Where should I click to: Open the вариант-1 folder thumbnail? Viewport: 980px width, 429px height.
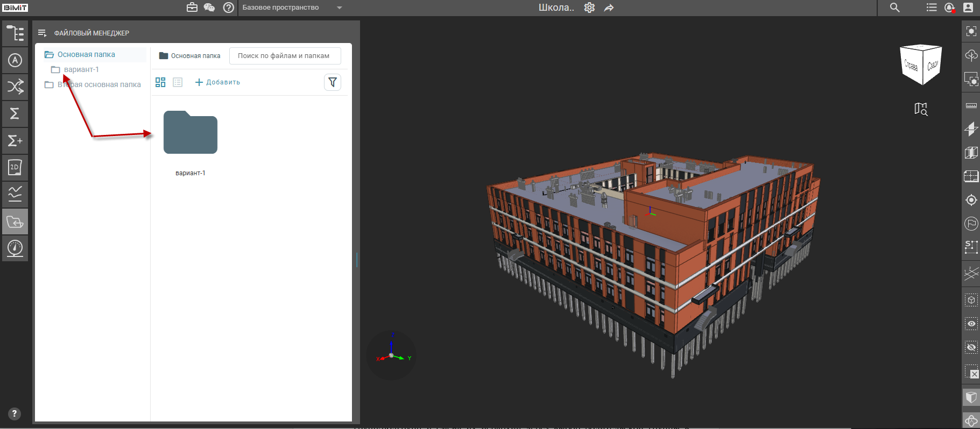(191, 132)
